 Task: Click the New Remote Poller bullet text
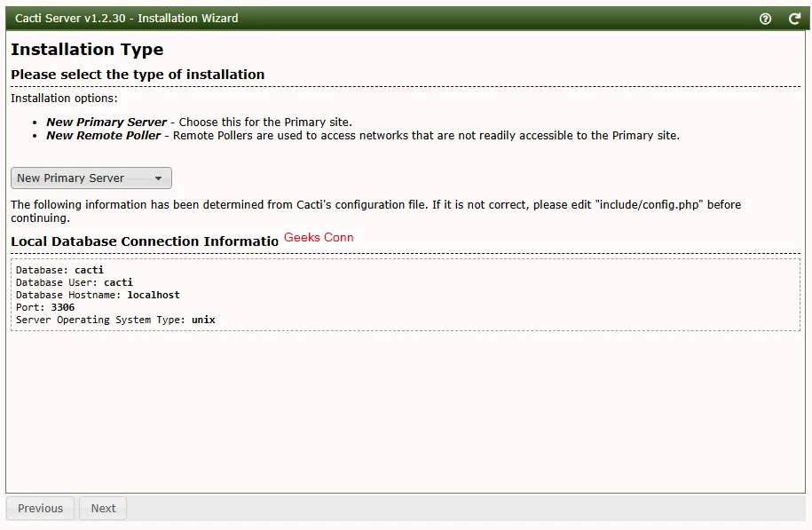[104, 136]
